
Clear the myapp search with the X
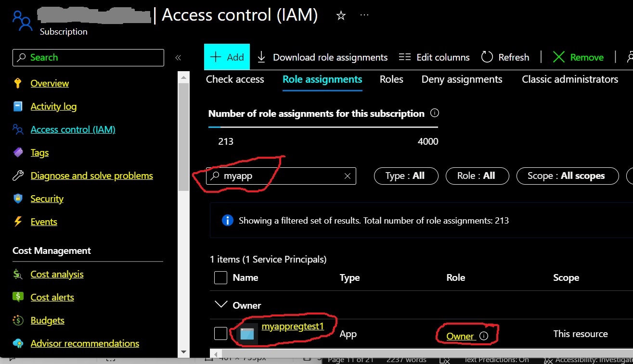[x=348, y=176]
